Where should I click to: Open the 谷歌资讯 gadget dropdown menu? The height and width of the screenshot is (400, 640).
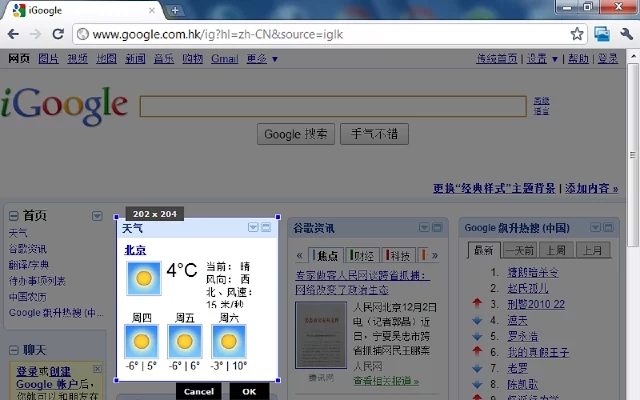423,228
